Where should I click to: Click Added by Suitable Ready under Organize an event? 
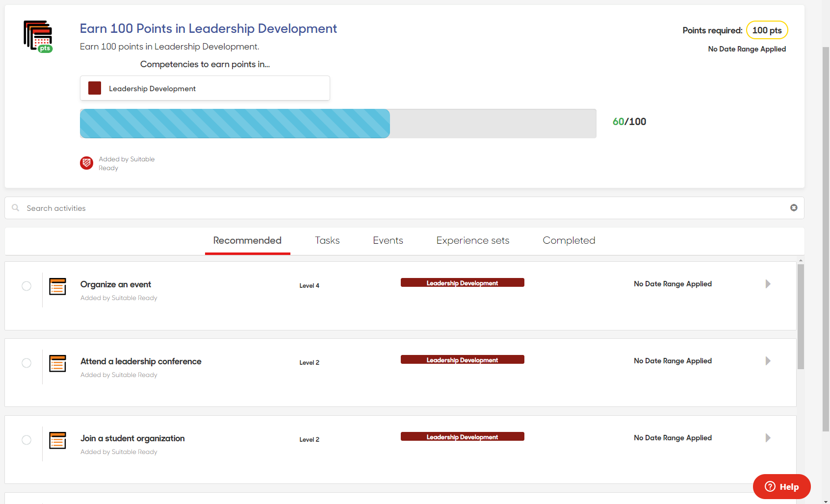(x=119, y=298)
